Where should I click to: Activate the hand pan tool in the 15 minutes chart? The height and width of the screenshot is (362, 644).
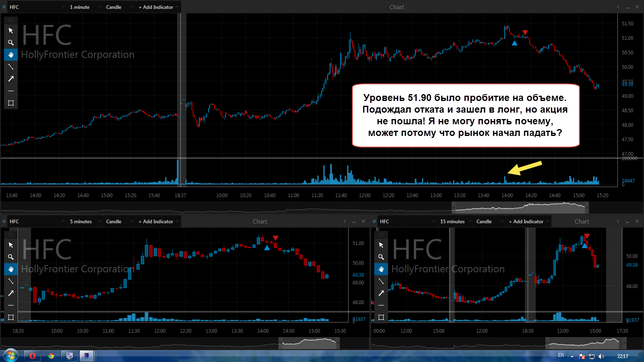pos(381,269)
